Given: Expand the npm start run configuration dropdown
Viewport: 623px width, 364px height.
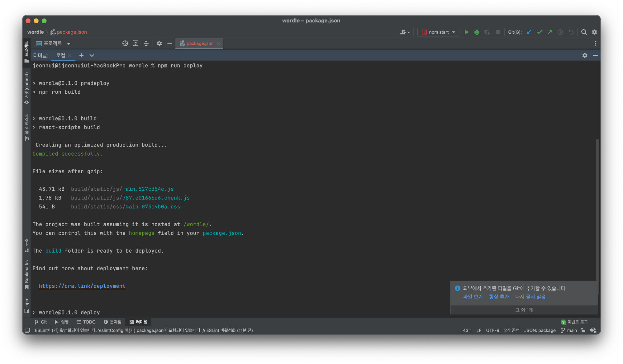Looking at the screenshot, I should (454, 32).
